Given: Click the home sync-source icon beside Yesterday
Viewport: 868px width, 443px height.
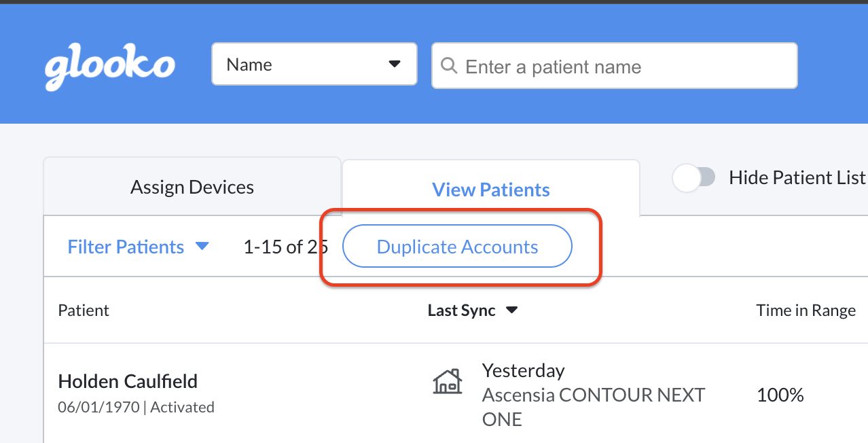Looking at the screenshot, I should (x=447, y=381).
